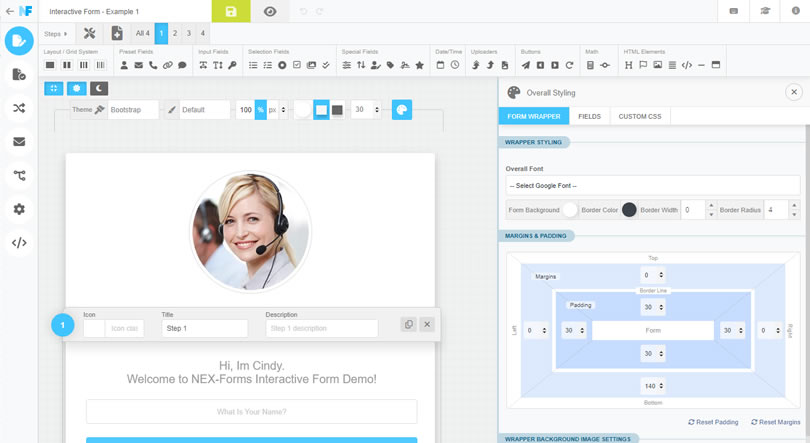This screenshot has height=443, width=810.
Task: Open the Bootstrap theme dropdown
Action: [x=133, y=109]
